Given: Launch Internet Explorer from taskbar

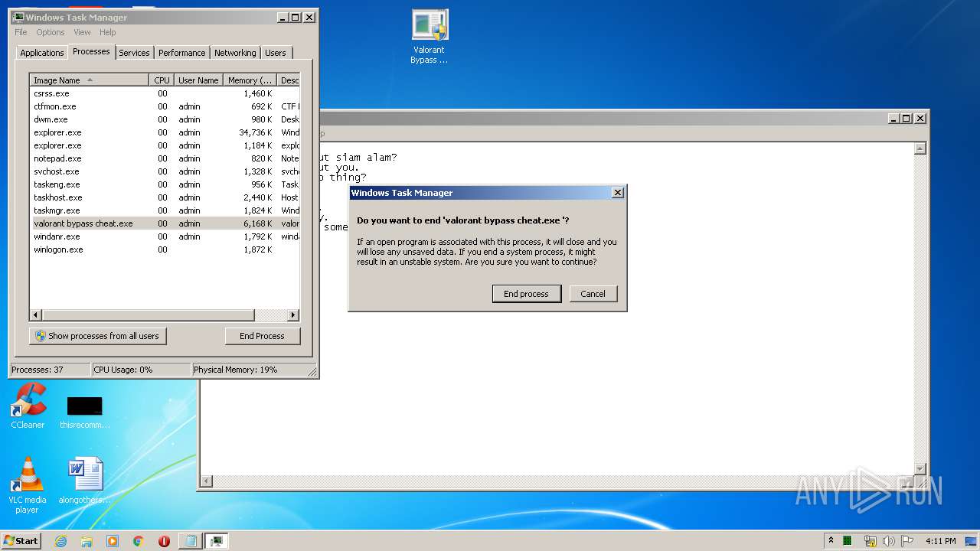Looking at the screenshot, I should pos(61,541).
